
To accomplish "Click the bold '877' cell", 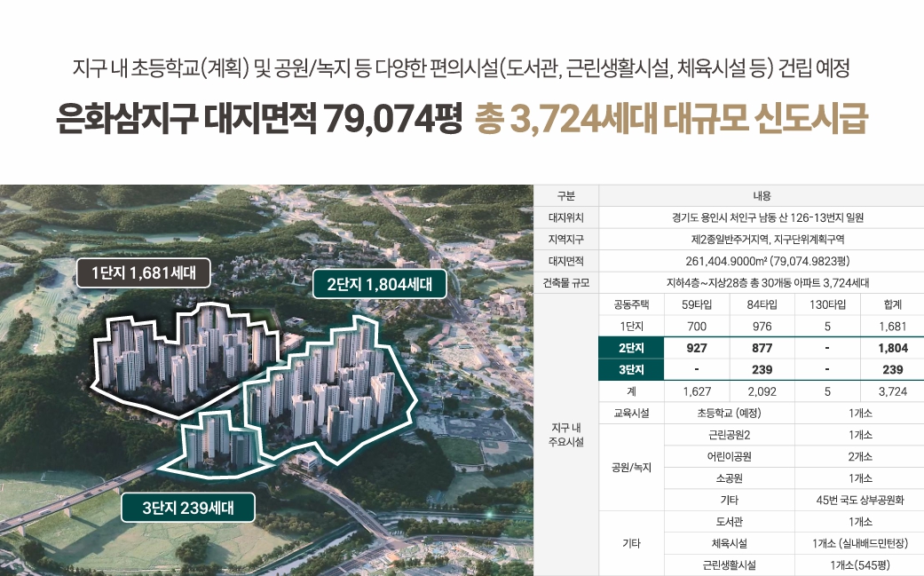I will [x=762, y=348].
